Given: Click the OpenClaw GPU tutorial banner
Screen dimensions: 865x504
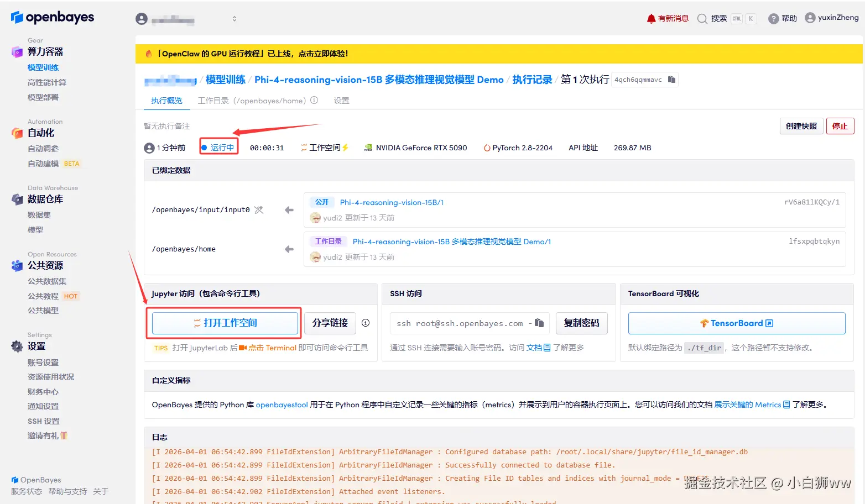Looking at the screenshot, I should tap(499, 54).
